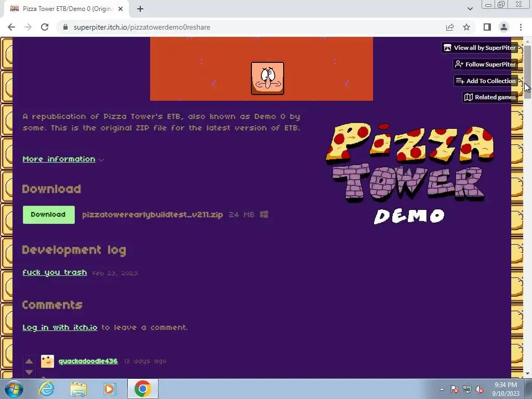Open the Windows Start menu
Screen dimensions: 532x399
pos(14,389)
